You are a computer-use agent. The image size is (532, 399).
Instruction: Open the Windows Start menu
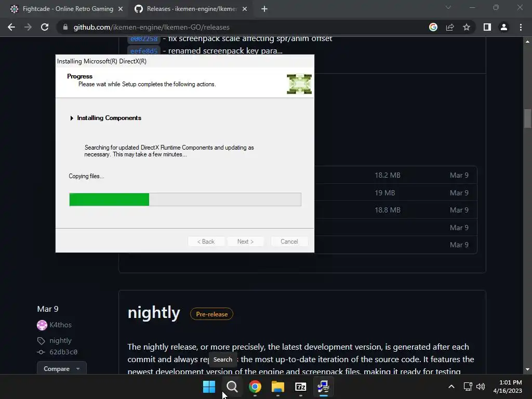tap(209, 387)
